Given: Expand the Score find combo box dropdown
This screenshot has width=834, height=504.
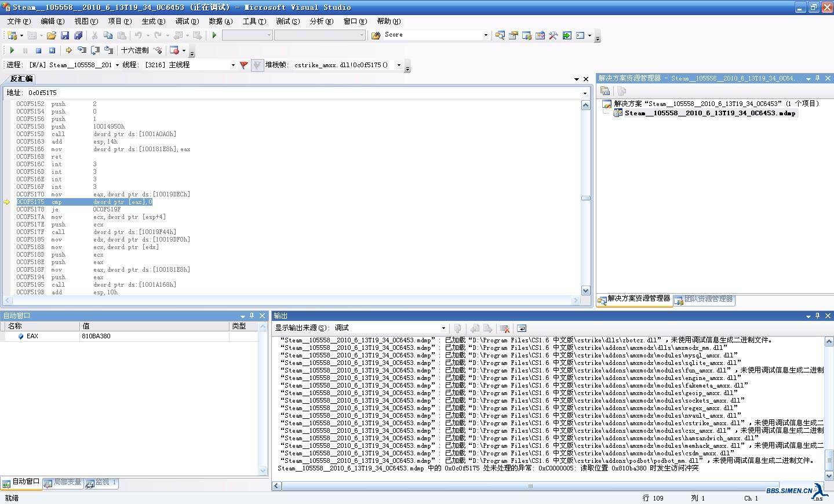Looking at the screenshot, I should (x=486, y=35).
